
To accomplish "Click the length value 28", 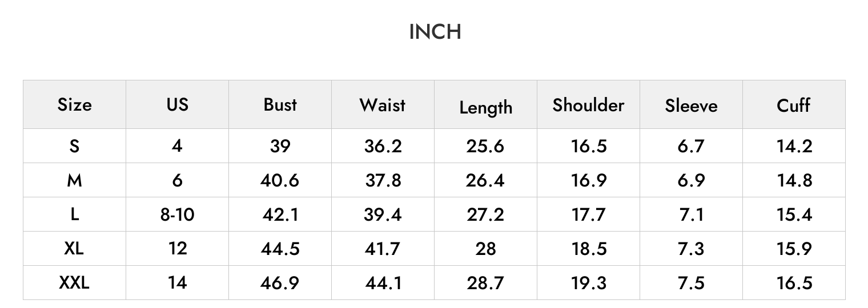I will [485, 249].
